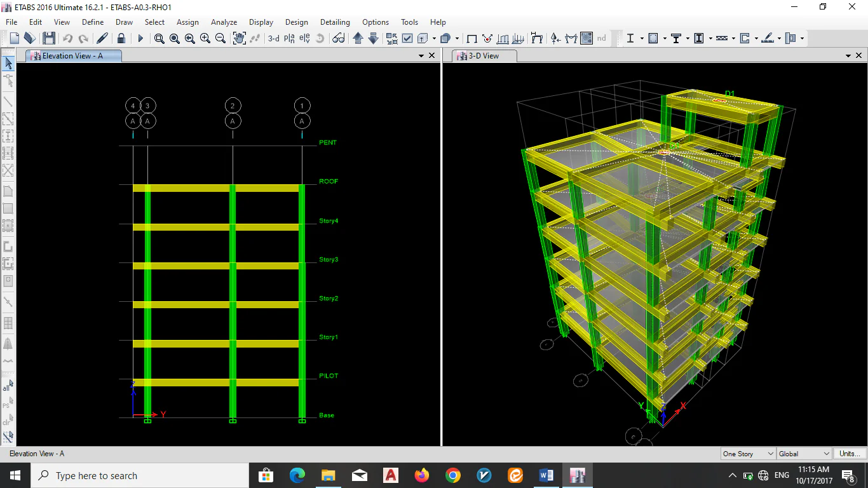Open the Analyze menu

pyautogui.click(x=224, y=22)
